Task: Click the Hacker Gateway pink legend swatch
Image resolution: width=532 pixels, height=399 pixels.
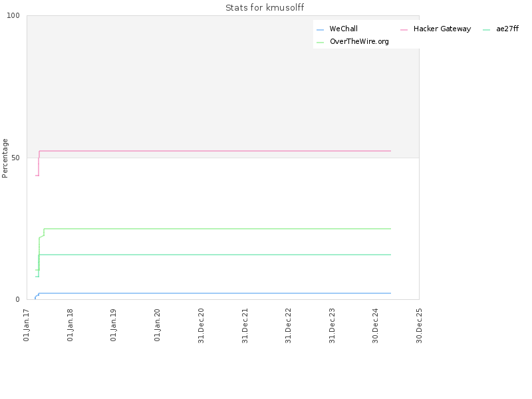Action: 404,30
